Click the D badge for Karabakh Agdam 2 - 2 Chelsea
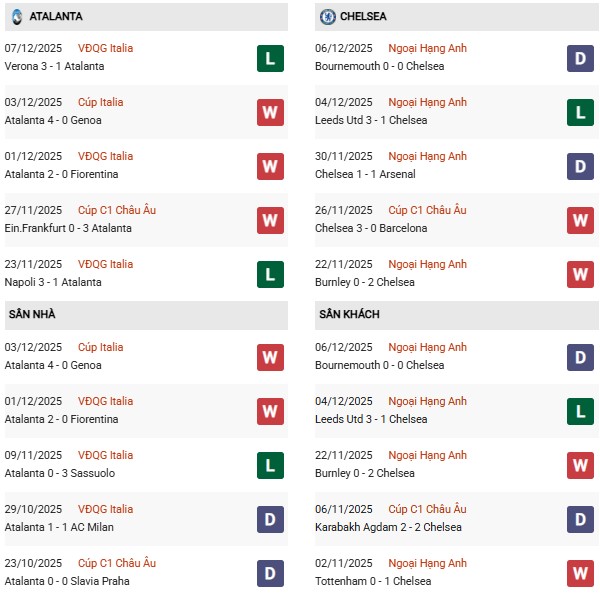600x594 pixels. coord(579,519)
